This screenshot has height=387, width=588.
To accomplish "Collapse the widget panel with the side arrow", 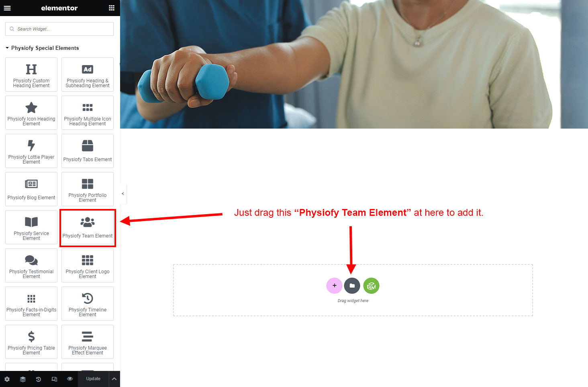I will (x=123, y=194).
